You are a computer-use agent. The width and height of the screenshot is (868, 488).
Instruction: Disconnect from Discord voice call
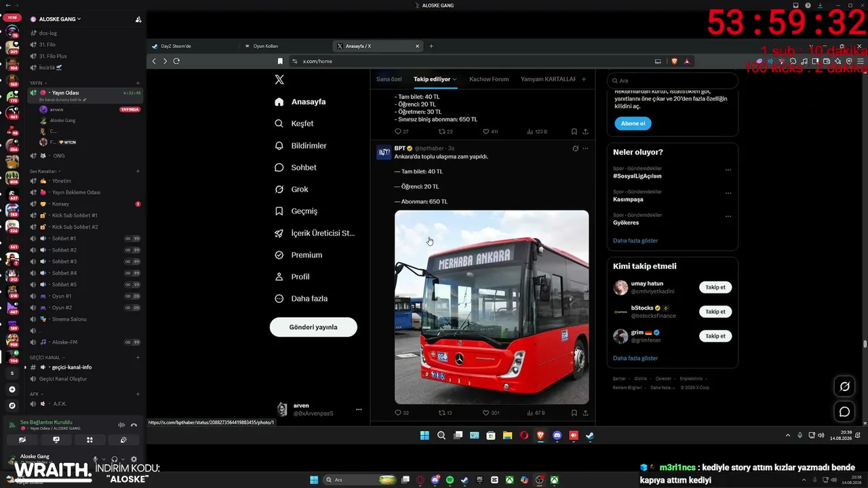[134, 425]
